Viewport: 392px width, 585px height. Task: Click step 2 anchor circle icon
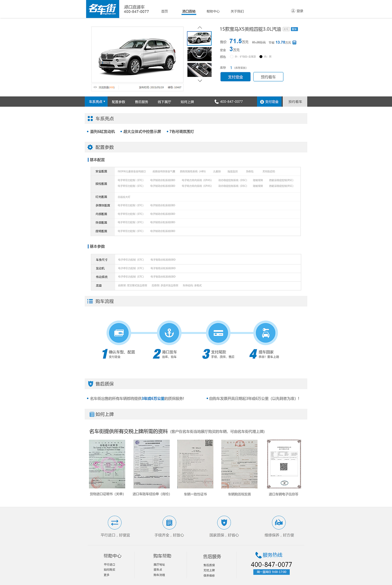[x=169, y=333]
